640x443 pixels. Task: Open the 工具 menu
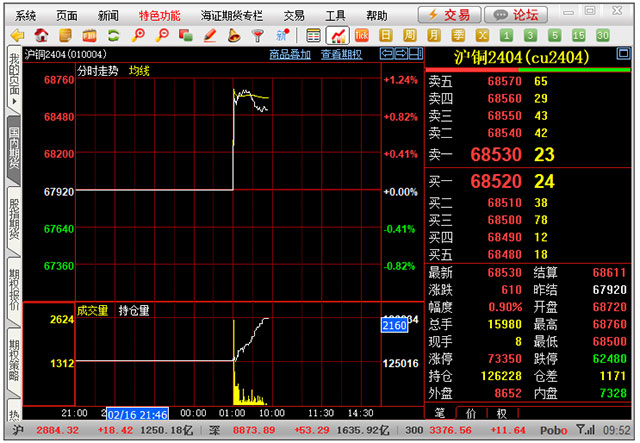click(x=336, y=16)
